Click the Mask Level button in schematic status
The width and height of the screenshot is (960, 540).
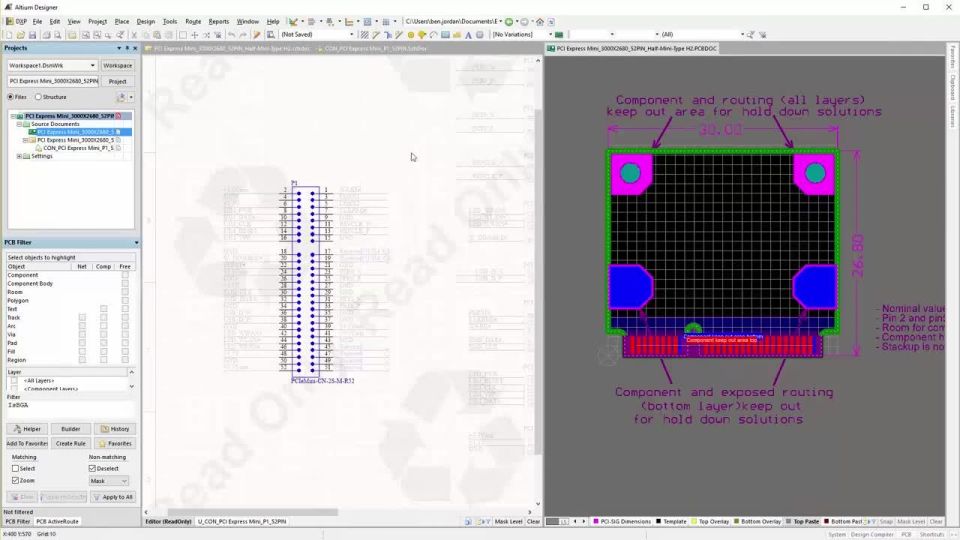(x=508, y=522)
